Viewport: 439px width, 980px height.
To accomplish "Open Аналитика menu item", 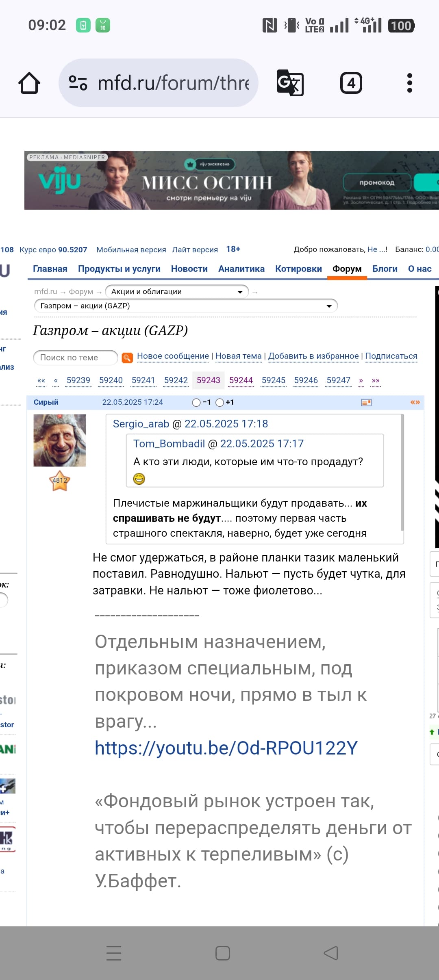I will point(241,269).
